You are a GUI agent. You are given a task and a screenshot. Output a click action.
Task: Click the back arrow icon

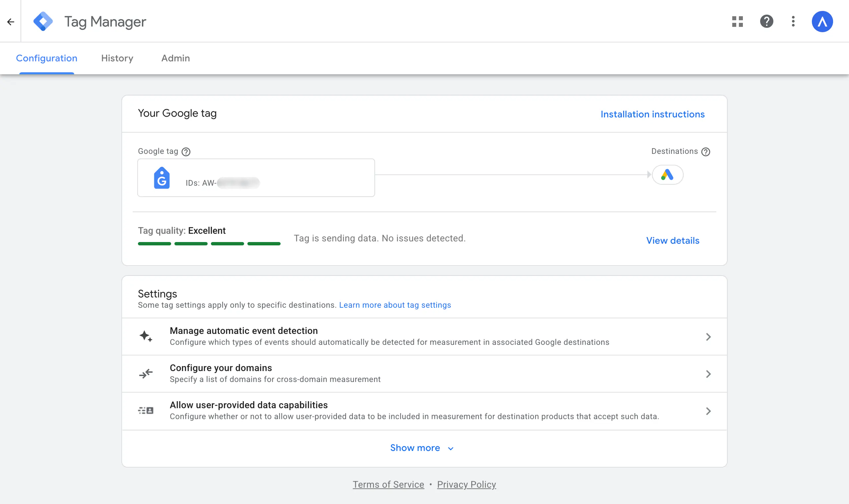point(11,22)
